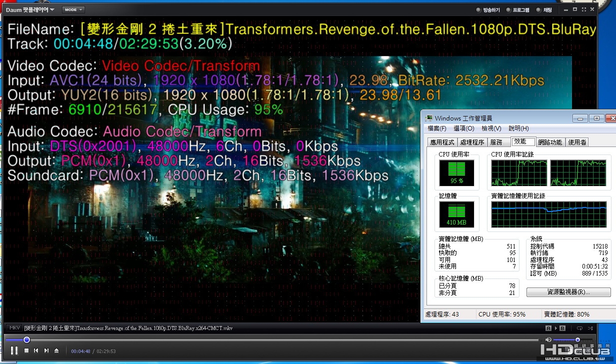Click the total duration 02:29:53 display

(x=106, y=351)
